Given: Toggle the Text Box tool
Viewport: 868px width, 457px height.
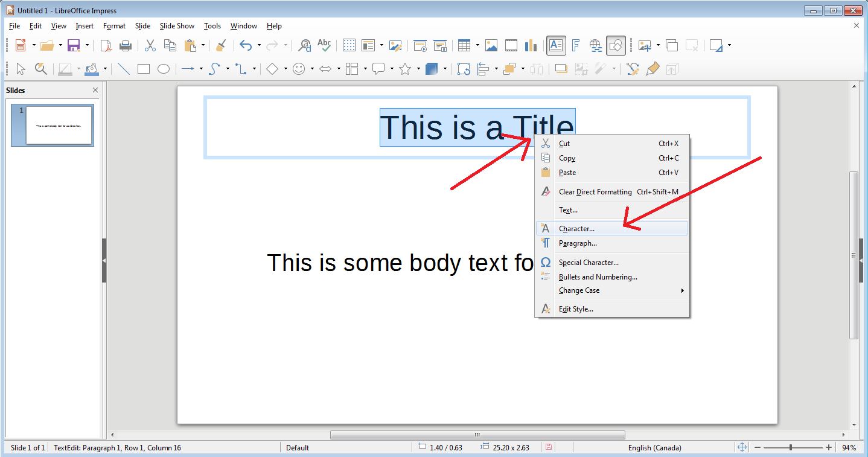Looking at the screenshot, I should 556,45.
